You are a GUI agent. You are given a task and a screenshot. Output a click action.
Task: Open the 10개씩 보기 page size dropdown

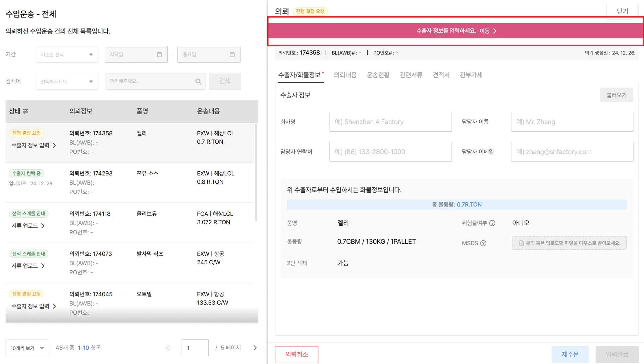[x=27, y=348]
